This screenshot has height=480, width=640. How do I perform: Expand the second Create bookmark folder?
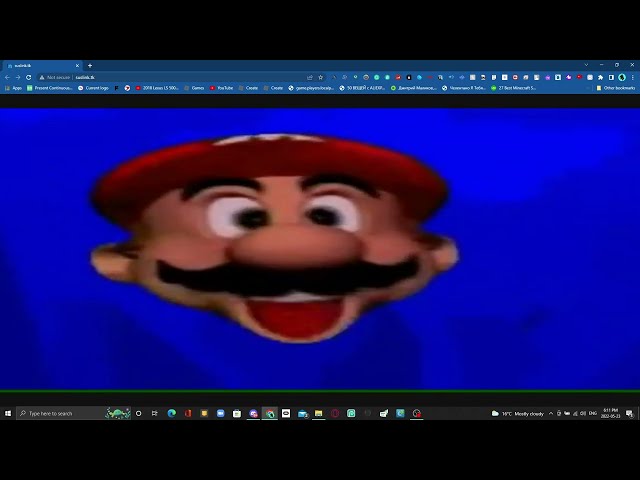pyautogui.click(x=273, y=88)
